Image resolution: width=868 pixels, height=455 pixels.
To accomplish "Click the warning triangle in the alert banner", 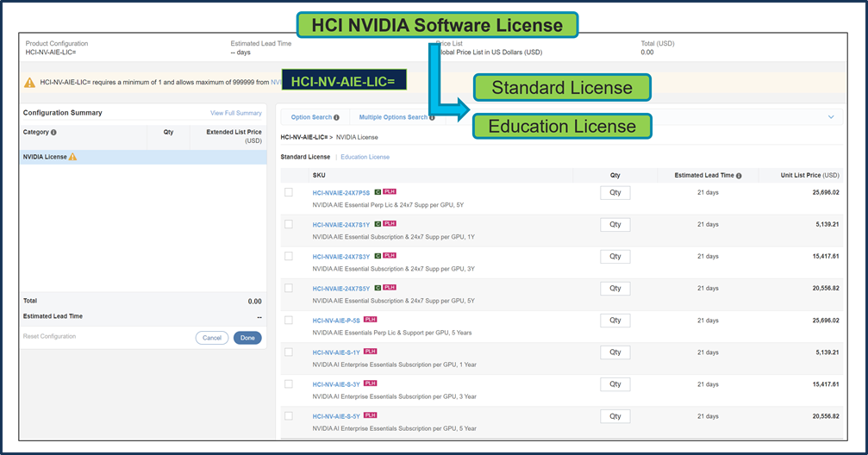I will [x=29, y=83].
